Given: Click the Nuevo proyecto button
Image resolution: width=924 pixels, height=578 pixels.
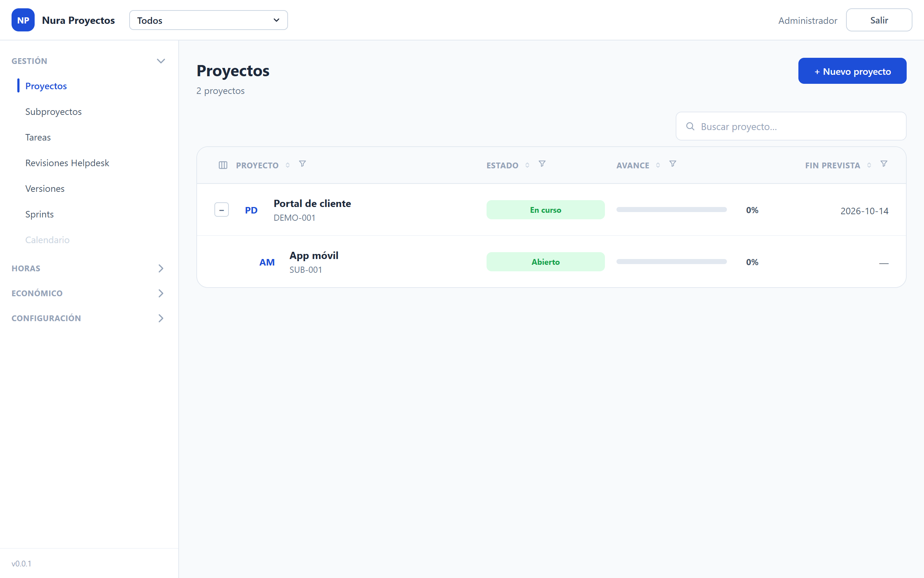Looking at the screenshot, I should 852,71.
